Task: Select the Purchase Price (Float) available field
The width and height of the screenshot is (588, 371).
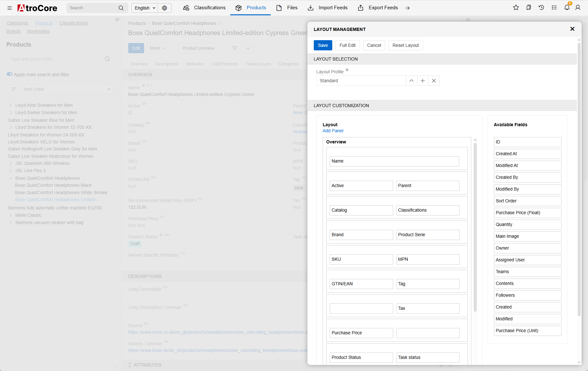Action: [527, 213]
